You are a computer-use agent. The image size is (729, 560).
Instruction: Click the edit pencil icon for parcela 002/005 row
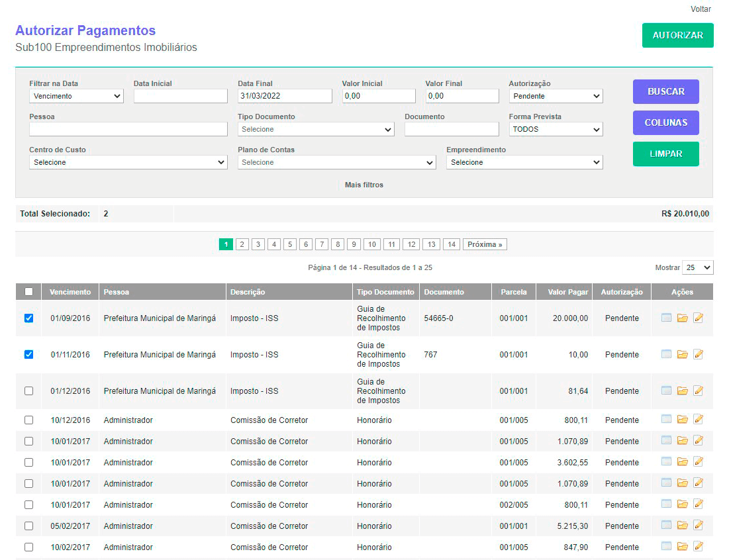tap(698, 504)
